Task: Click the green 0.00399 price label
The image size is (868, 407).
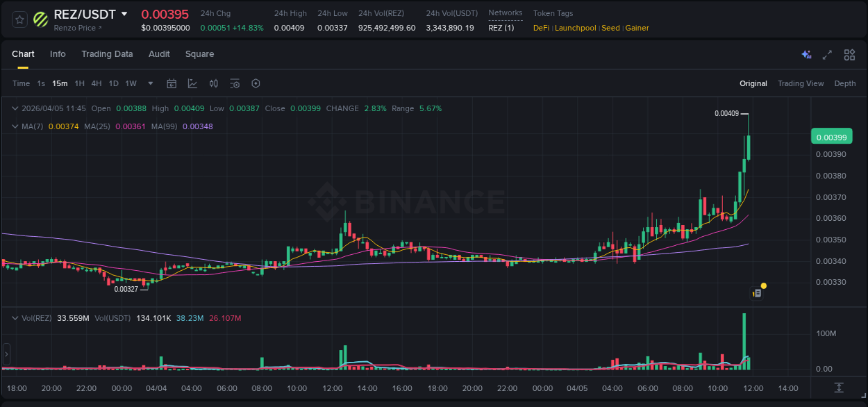Action: pyautogui.click(x=831, y=137)
